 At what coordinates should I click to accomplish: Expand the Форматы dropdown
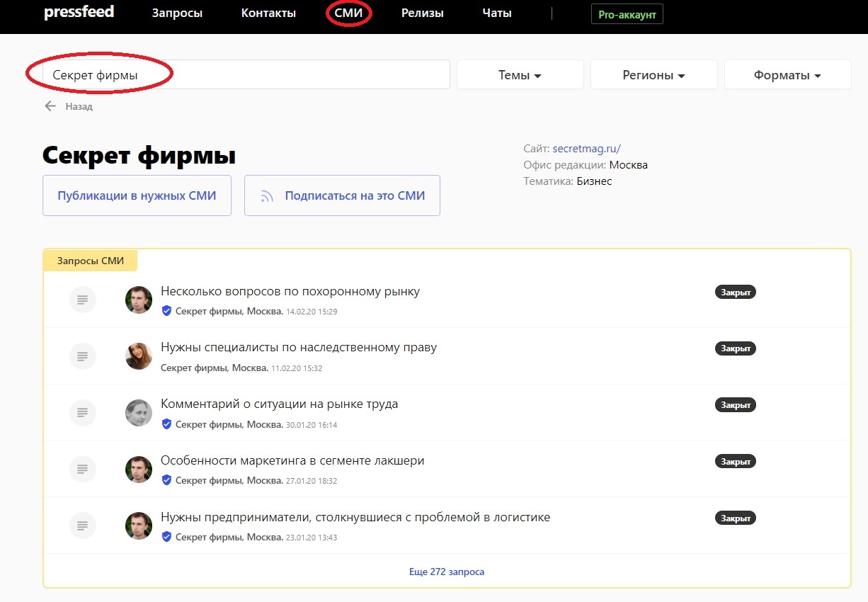787,75
